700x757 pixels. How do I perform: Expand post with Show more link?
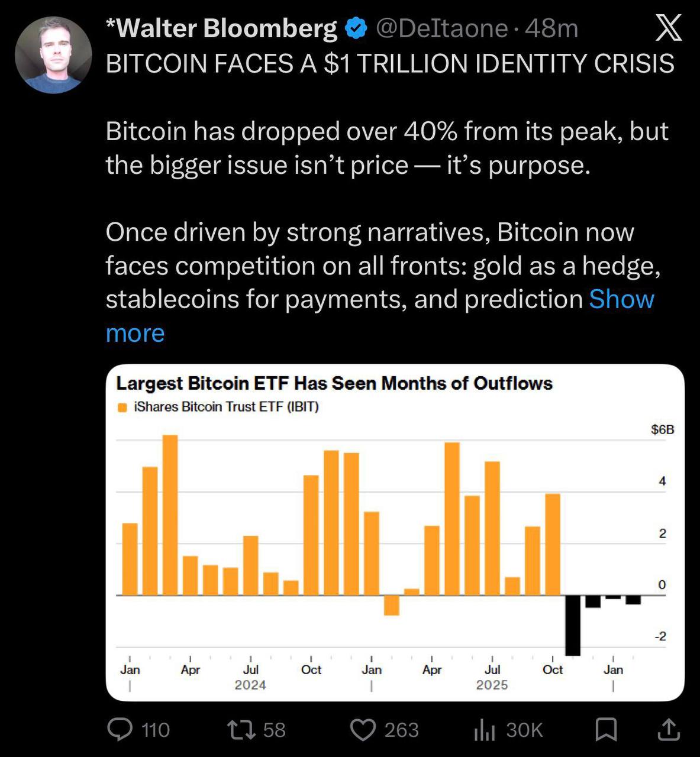pos(621,299)
